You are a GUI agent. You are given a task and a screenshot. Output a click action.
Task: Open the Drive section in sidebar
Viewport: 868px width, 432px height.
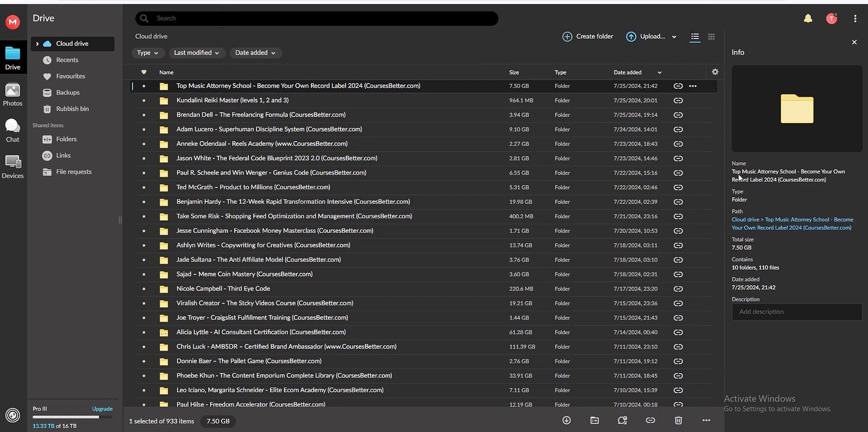tap(13, 58)
